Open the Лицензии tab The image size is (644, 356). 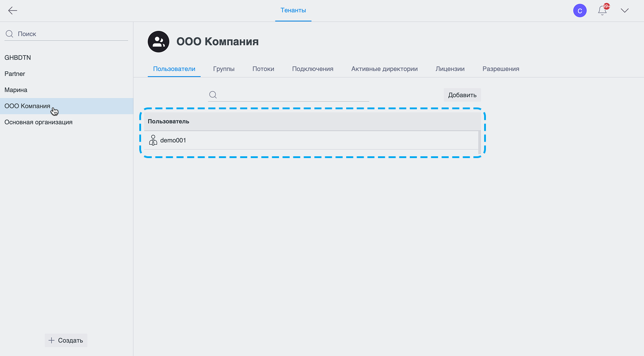[x=450, y=69]
